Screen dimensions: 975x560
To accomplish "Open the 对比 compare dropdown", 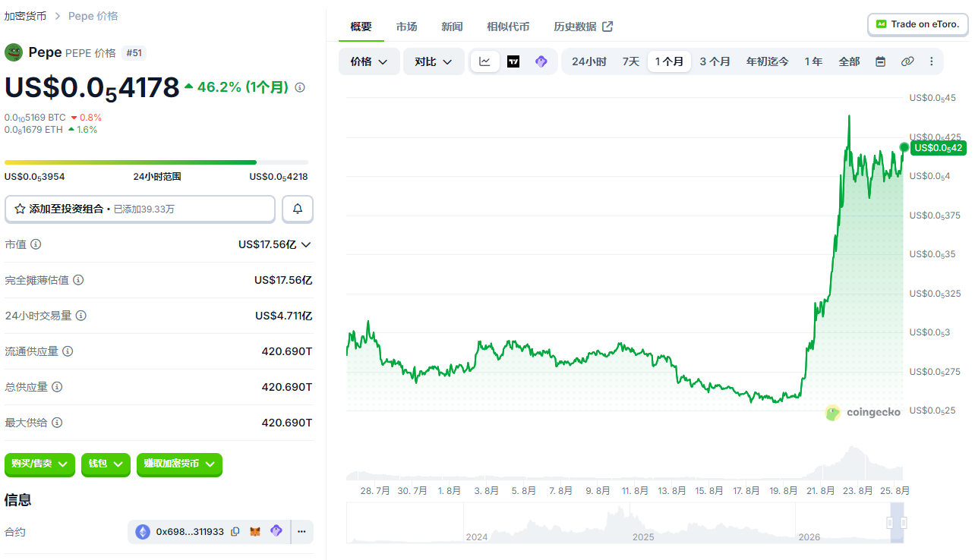I will [x=434, y=61].
